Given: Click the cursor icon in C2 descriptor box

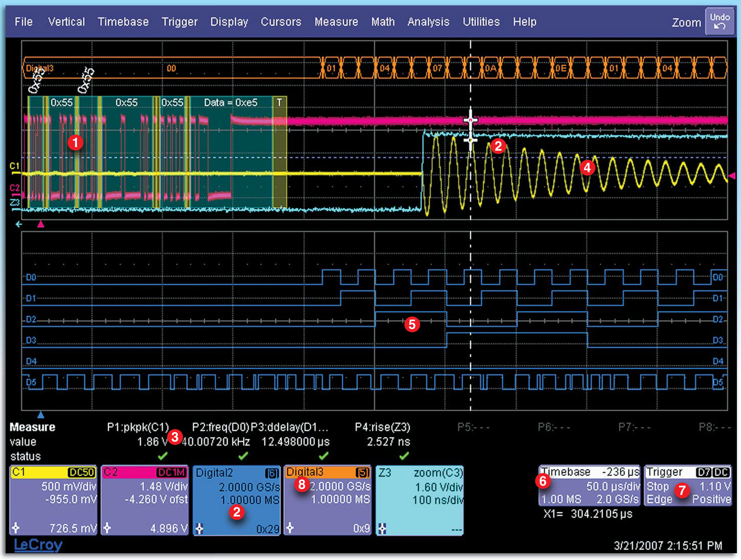Looking at the screenshot, I should click(107, 528).
